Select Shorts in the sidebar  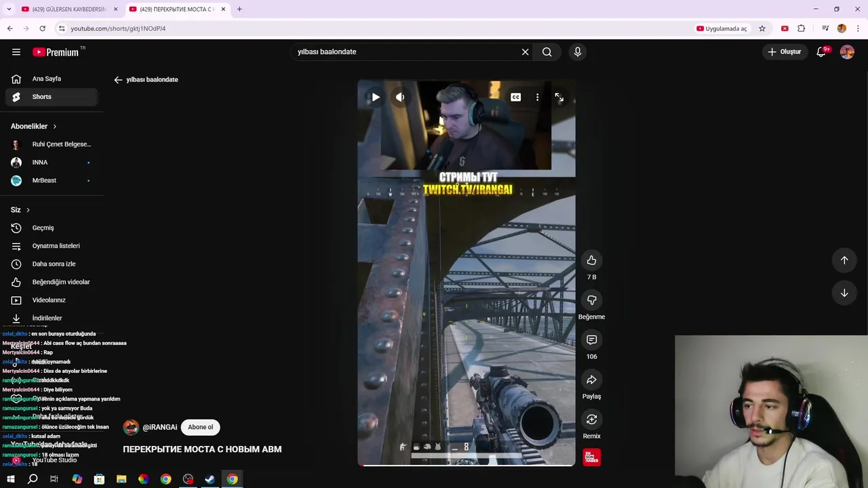(52, 97)
